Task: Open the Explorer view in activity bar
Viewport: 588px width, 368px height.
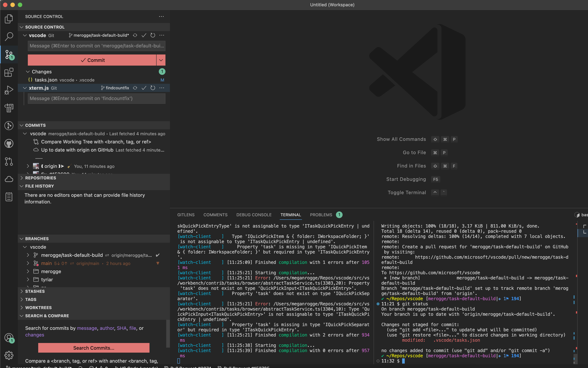Action: 9,19
